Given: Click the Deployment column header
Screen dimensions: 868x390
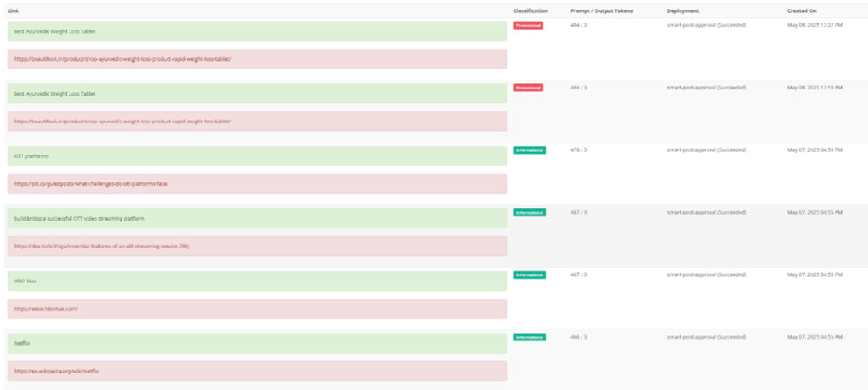Looking at the screenshot, I should click(682, 10).
